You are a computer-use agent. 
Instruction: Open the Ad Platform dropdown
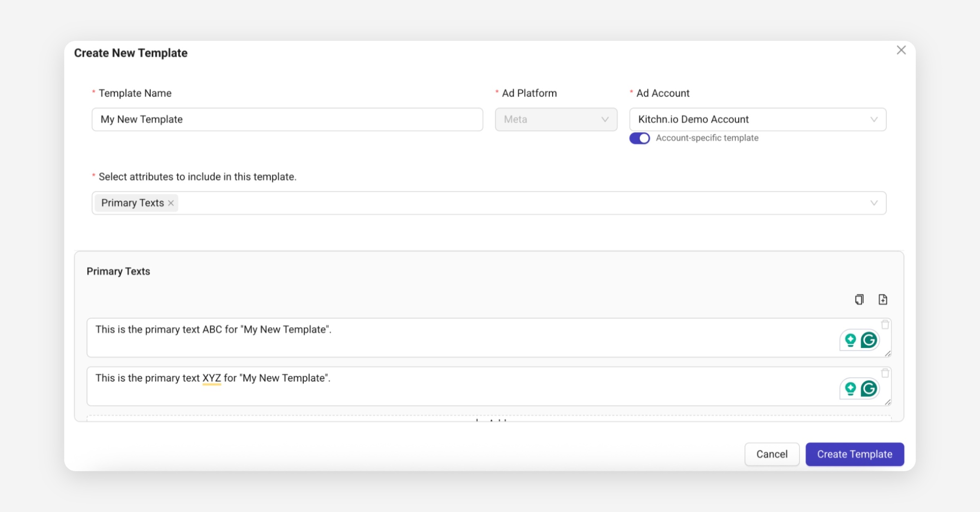(556, 119)
